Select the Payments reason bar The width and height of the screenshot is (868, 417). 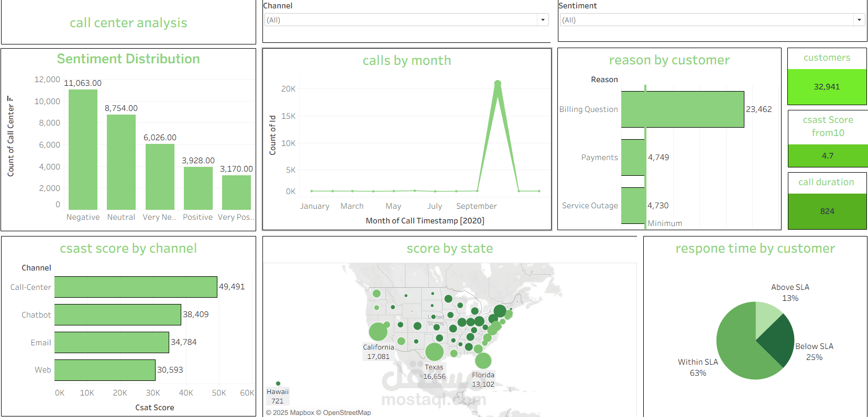coord(633,157)
